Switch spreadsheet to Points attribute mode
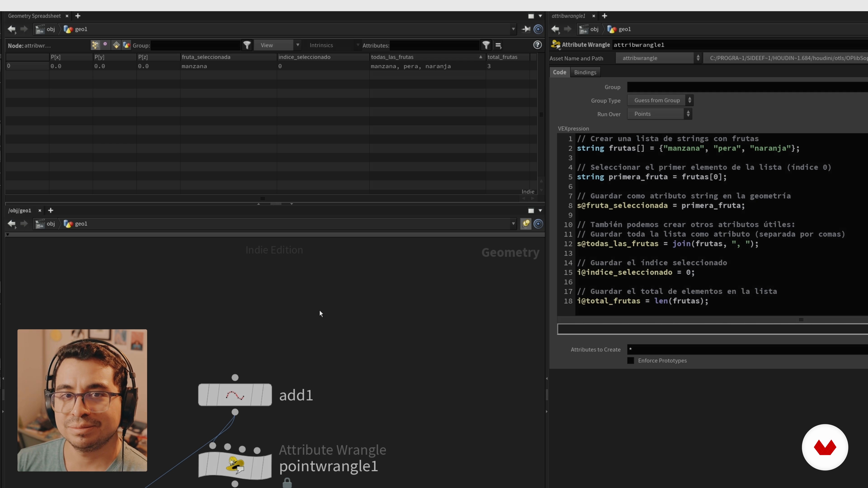The width and height of the screenshot is (868, 488). pos(95,45)
